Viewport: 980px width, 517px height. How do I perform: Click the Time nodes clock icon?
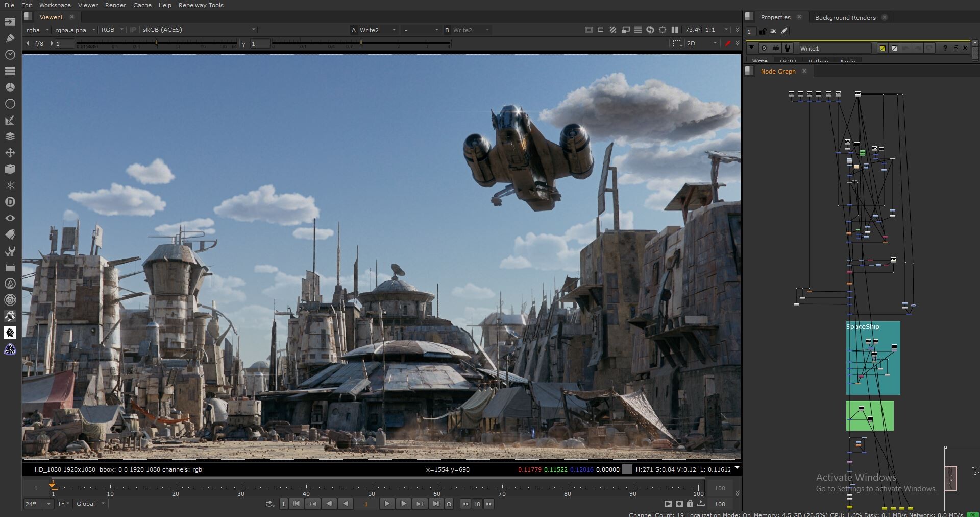[10, 55]
